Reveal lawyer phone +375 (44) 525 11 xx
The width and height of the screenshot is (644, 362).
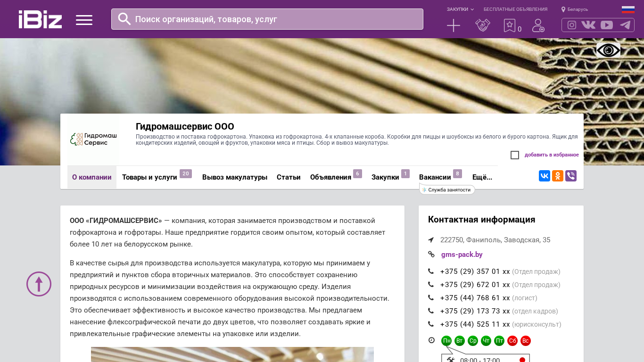coord(475,324)
